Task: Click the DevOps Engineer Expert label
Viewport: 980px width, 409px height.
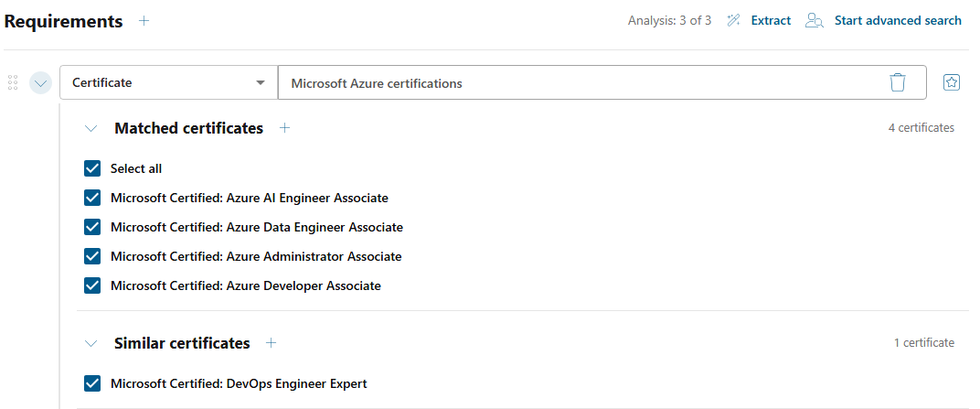Action: point(239,383)
